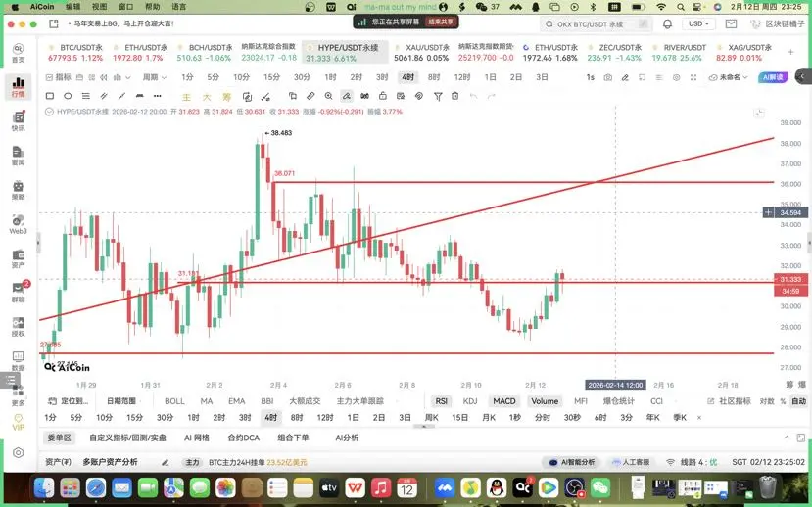The height and width of the screenshot is (507, 812).
Task: Open the 未命名 layout dropdown
Action: tap(728, 77)
